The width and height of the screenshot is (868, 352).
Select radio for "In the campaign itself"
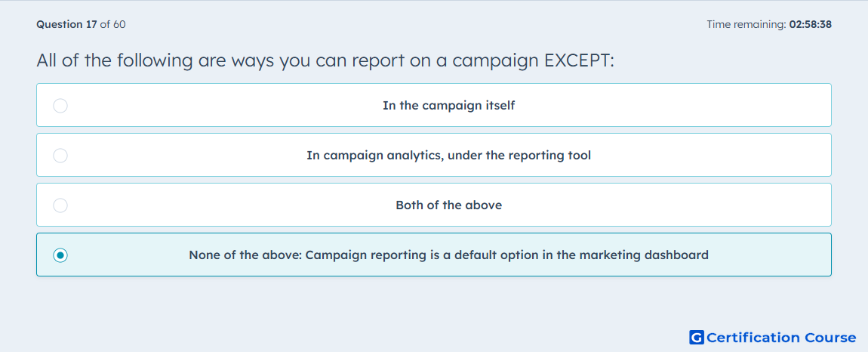pos(60,105)
